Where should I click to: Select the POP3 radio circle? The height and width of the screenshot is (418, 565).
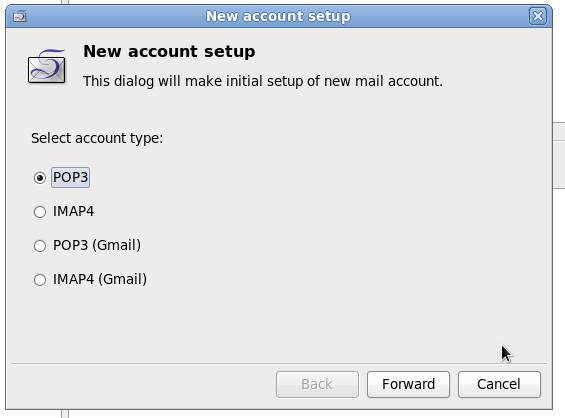click(40, 178)
